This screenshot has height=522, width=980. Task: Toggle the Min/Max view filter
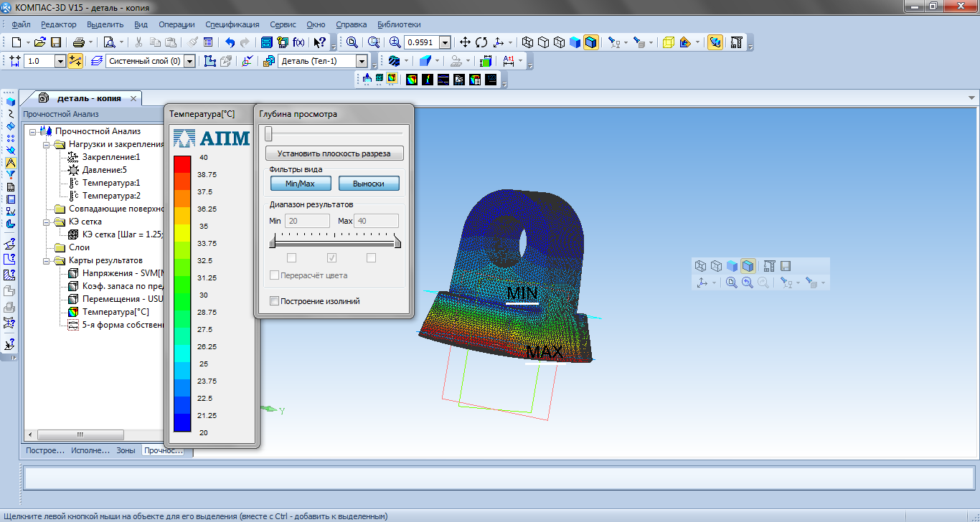coord(301,184)
